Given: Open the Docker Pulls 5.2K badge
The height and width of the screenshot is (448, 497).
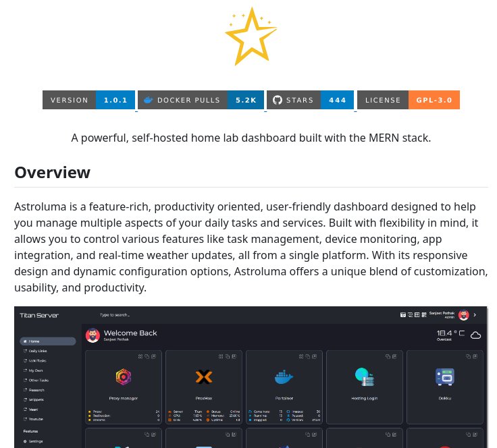Looking at the screenshot, I should click(201, 100).
